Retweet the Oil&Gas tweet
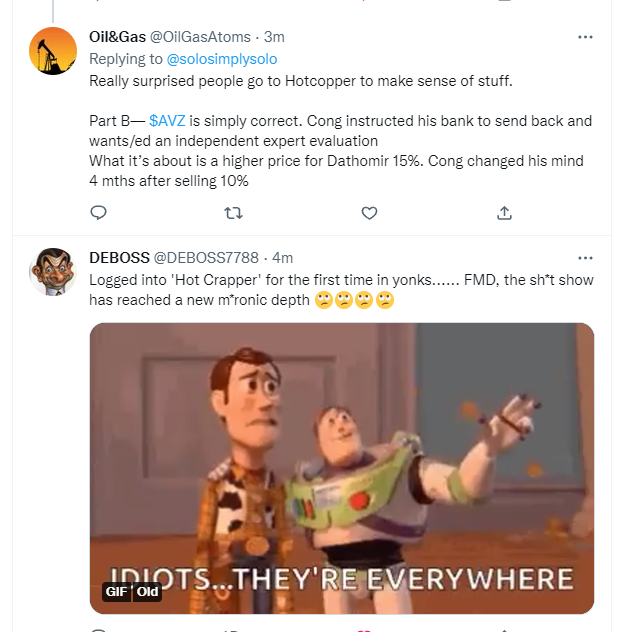The height and width of the screenshot is (632, 642). coord(233,212)
